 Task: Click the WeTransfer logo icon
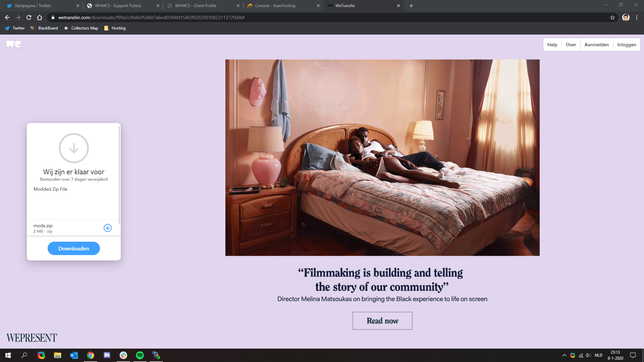[x=13, y=44]
